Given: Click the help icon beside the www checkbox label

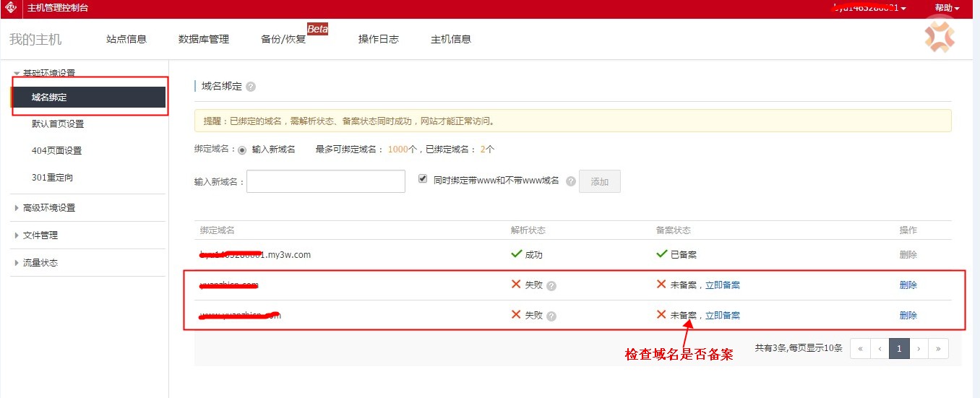Looking at the screenshot, I should point(571,181).
